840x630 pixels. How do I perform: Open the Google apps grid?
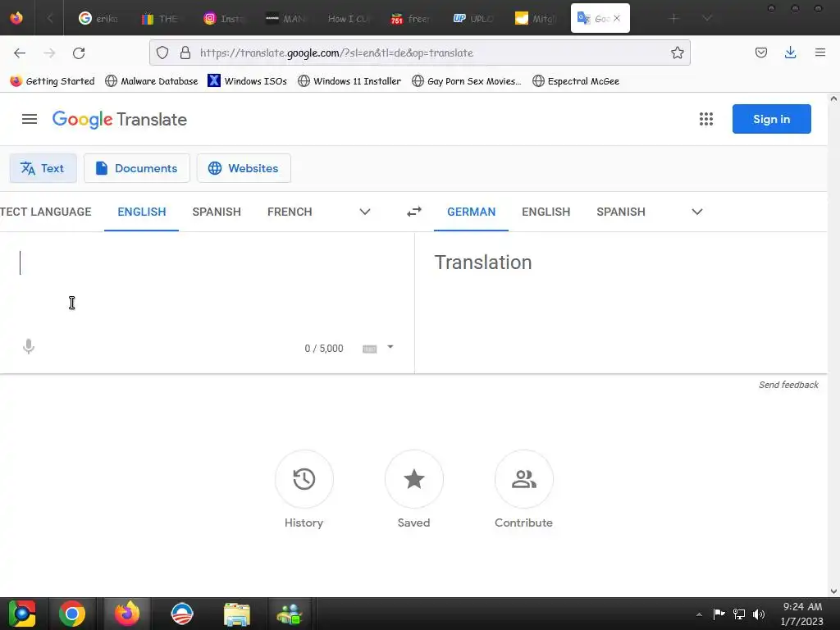click(706, 119)
